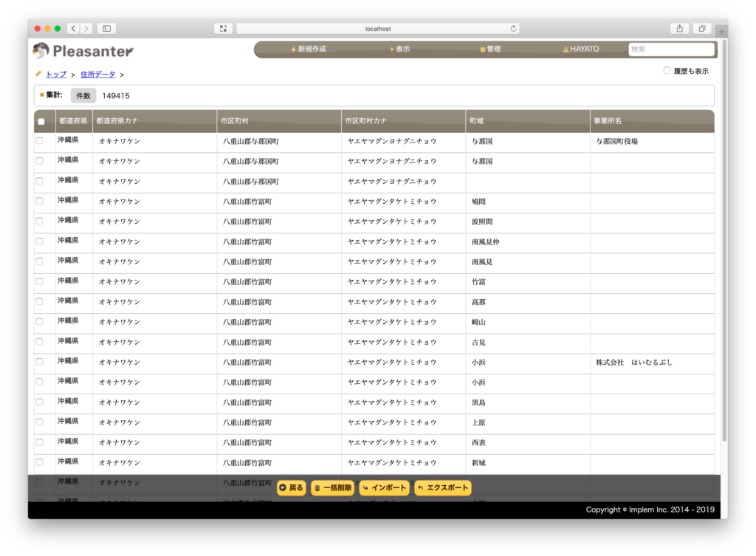Open the 表示 menu
Viewport: 756px width, 556px height.
(399, 49)
